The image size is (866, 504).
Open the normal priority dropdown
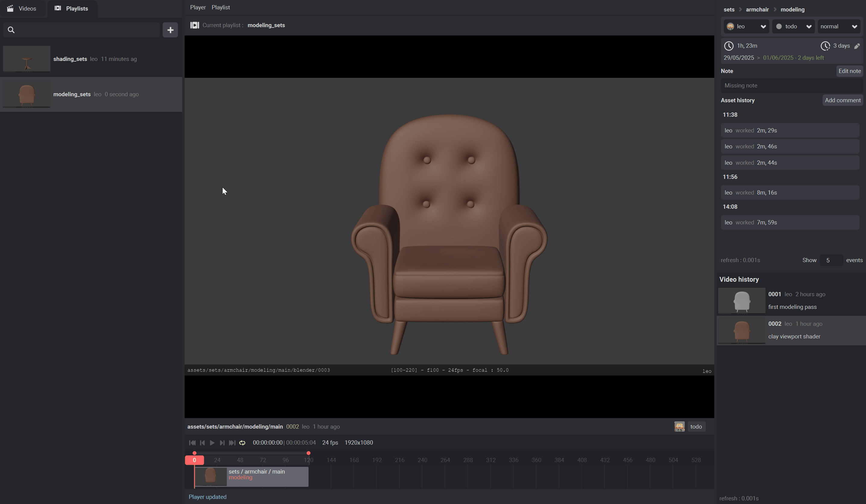(839, 27)
